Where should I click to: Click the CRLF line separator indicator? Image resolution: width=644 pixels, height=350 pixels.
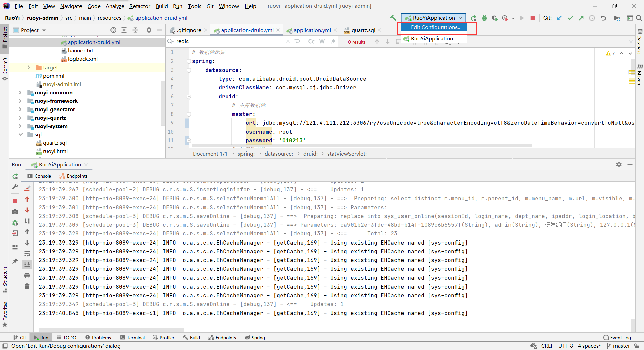[x=547, y=346]
